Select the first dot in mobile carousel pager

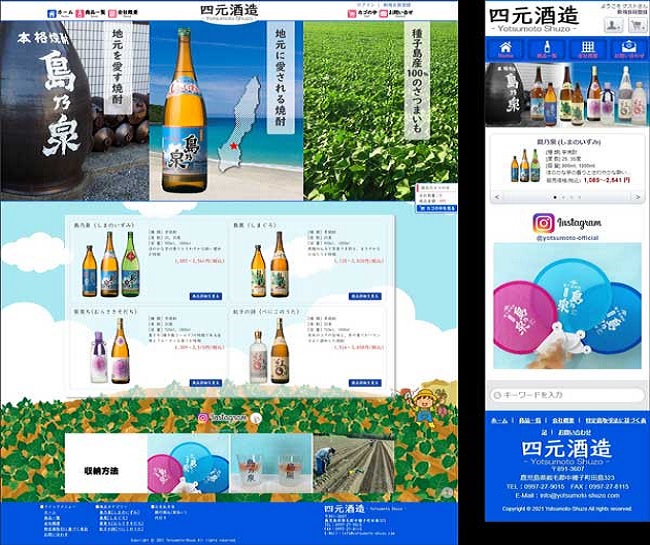[555, 197]
